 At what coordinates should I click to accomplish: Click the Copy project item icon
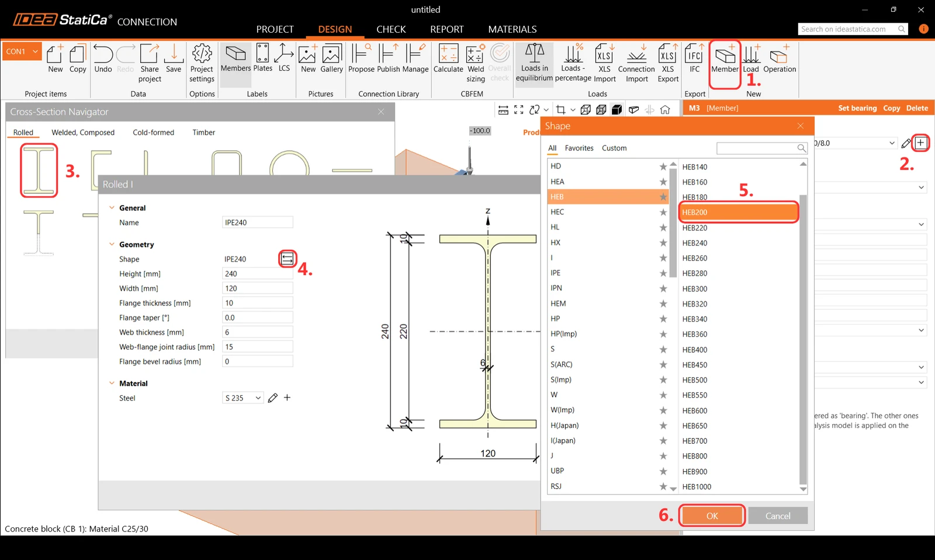78,59
